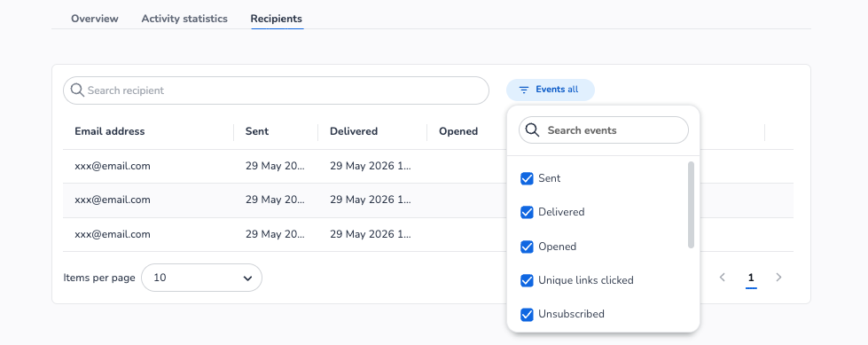Viewport: 868px width, 345px height.
Task: Click the magnifier icon in Search events
Action: click(x=532, y=130)
